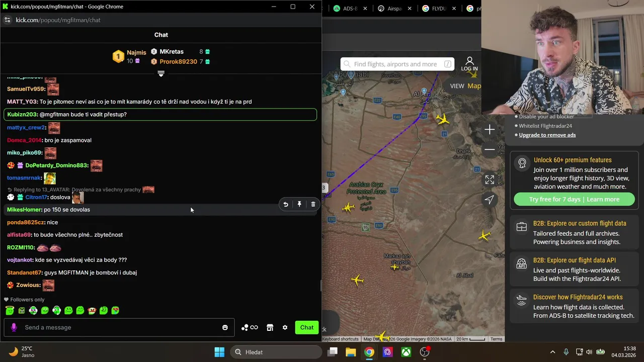This screenshot has height=362, width=644.
Task: Open chat settings gear icon
Action: click(x=285, y=327)
